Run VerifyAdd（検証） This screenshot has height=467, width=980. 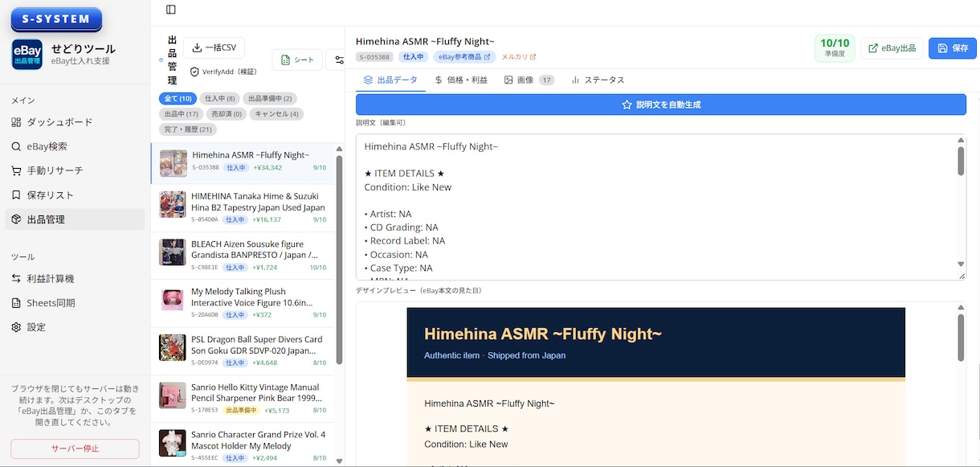point(223,72)
